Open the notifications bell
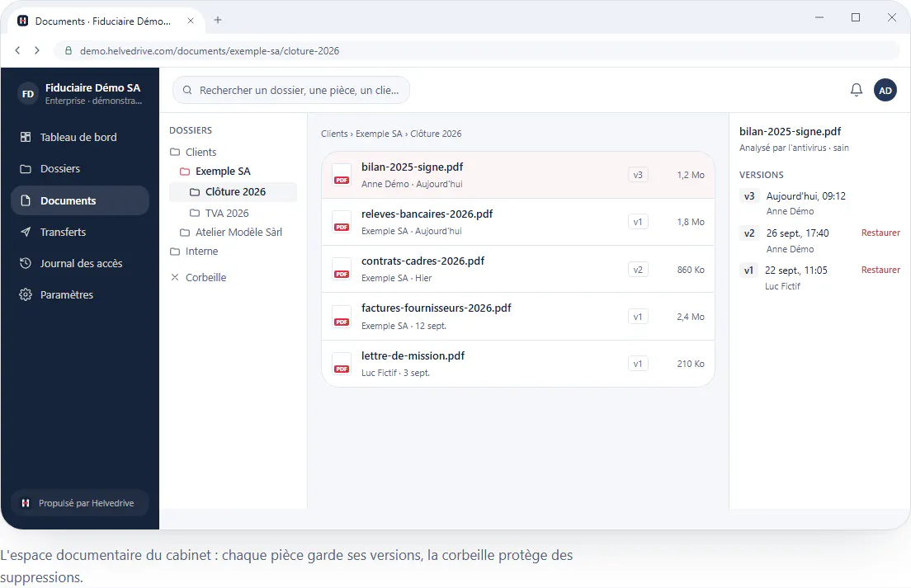This screenshot has width=911, height=588. (x=857, y=90)
